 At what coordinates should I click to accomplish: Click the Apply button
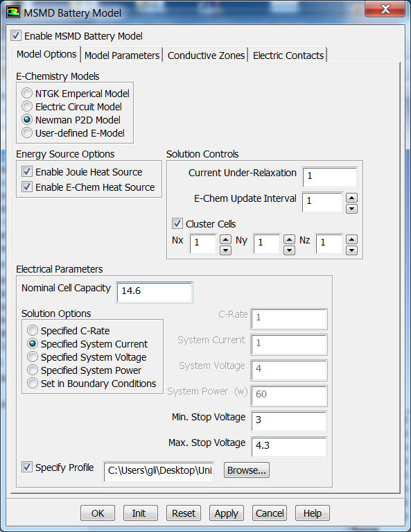[226, 513]
